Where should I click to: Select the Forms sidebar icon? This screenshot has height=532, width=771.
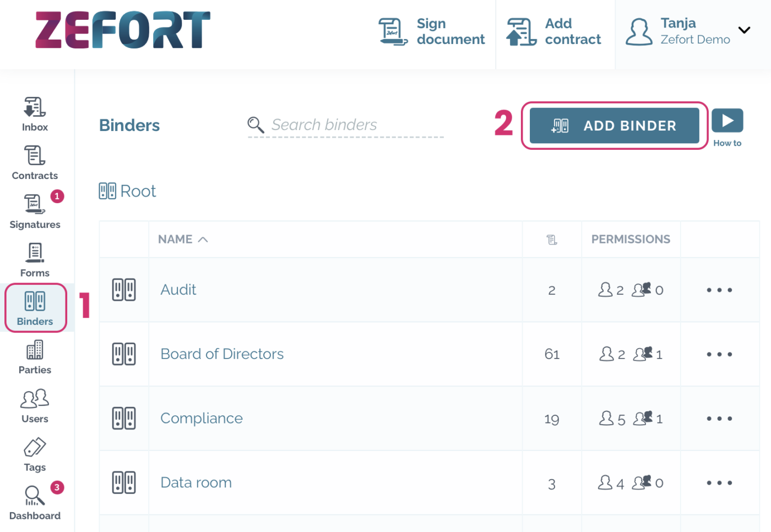(35, 260)
